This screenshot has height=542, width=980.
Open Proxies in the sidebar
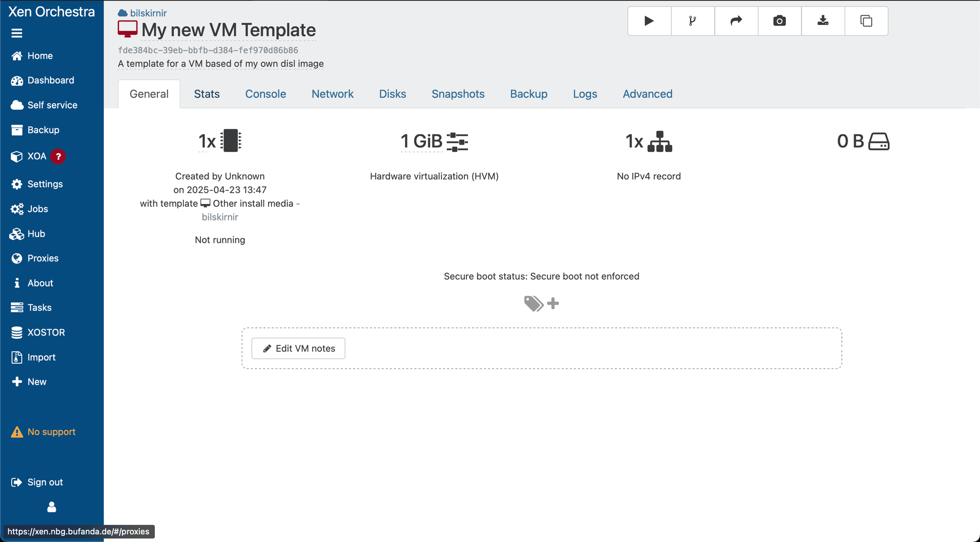click(x=52, y=258)
